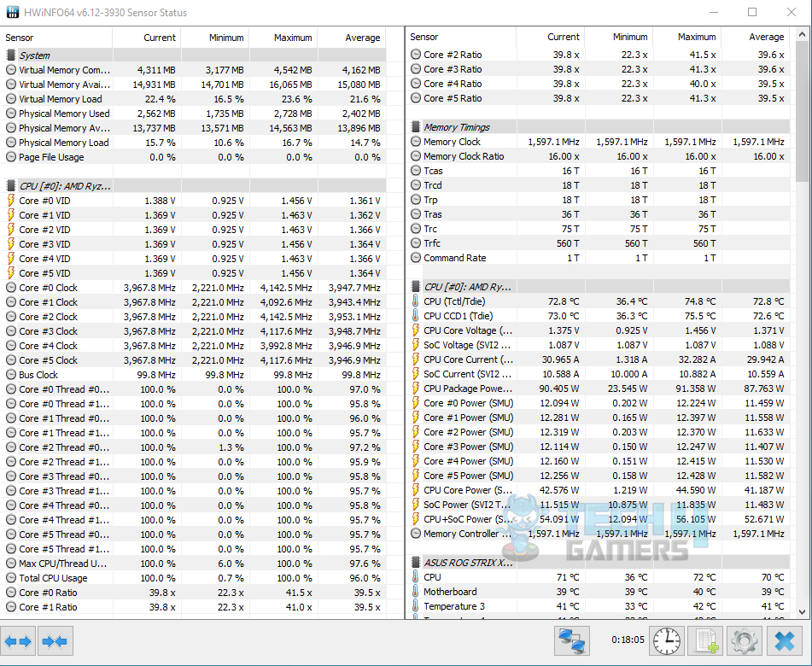Click the Sensor column header in the left pane
Screen dimensions: 812x666
point(56,38)
